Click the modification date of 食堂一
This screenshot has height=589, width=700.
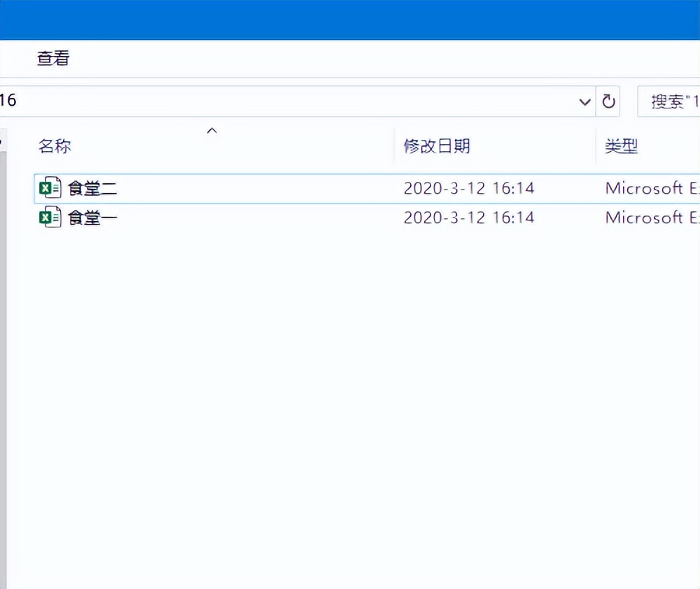pyautogui.click(x=469, y=217)
